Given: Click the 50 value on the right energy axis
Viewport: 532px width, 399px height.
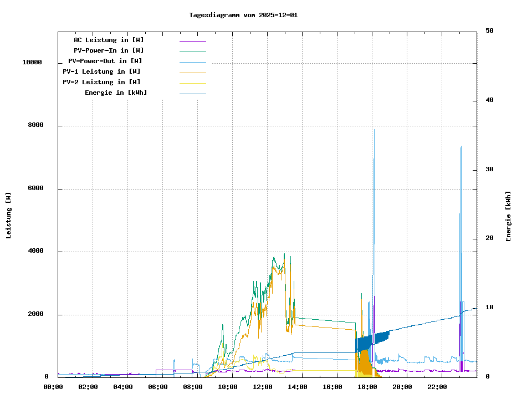Looking at the screenshot, I should click(x=489, y=31).
